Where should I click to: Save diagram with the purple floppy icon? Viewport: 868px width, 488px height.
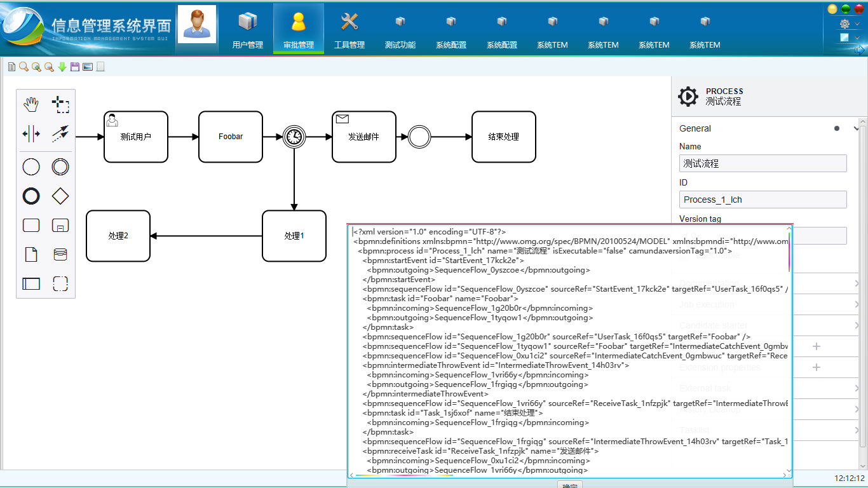tap(75, 67)
